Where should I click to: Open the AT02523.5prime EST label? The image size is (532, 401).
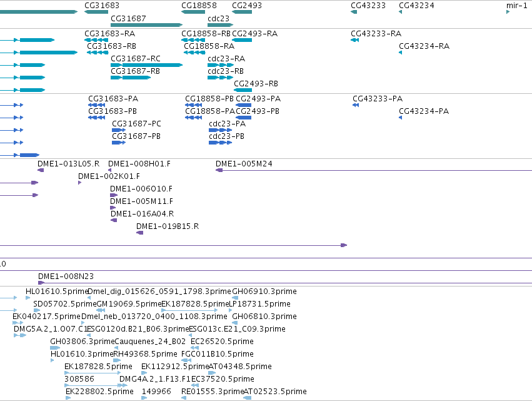pos(275,392)
